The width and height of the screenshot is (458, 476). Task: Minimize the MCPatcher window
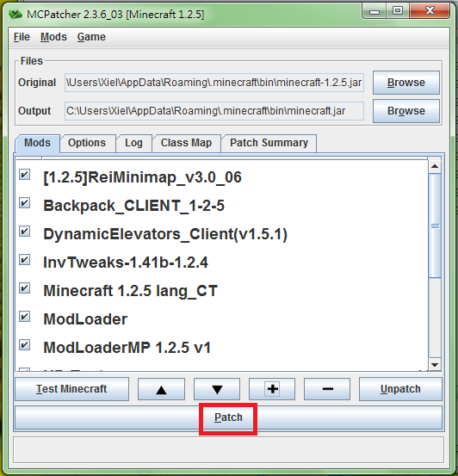[374, 11]
